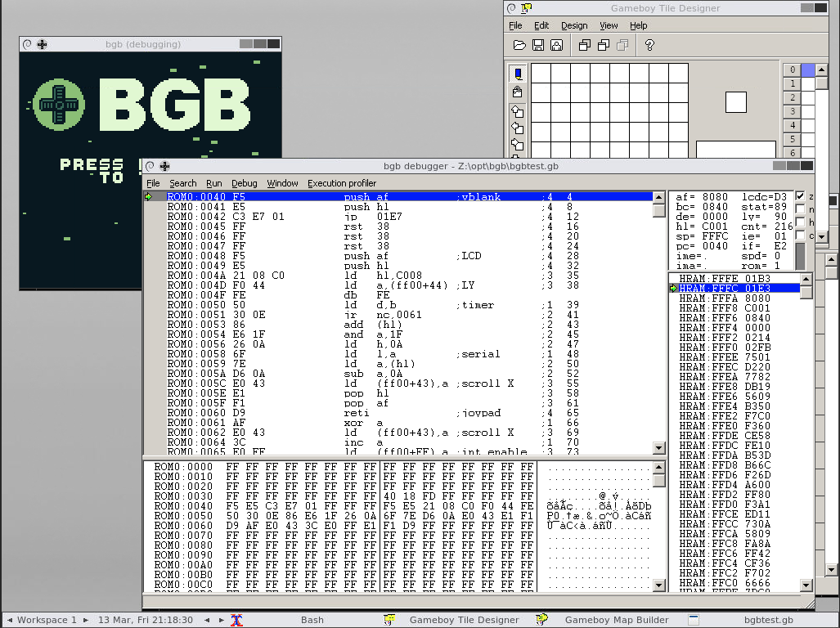Select tile number 0 in tile list
Screen dimensions: 840x628
click(x=793, y=70)
